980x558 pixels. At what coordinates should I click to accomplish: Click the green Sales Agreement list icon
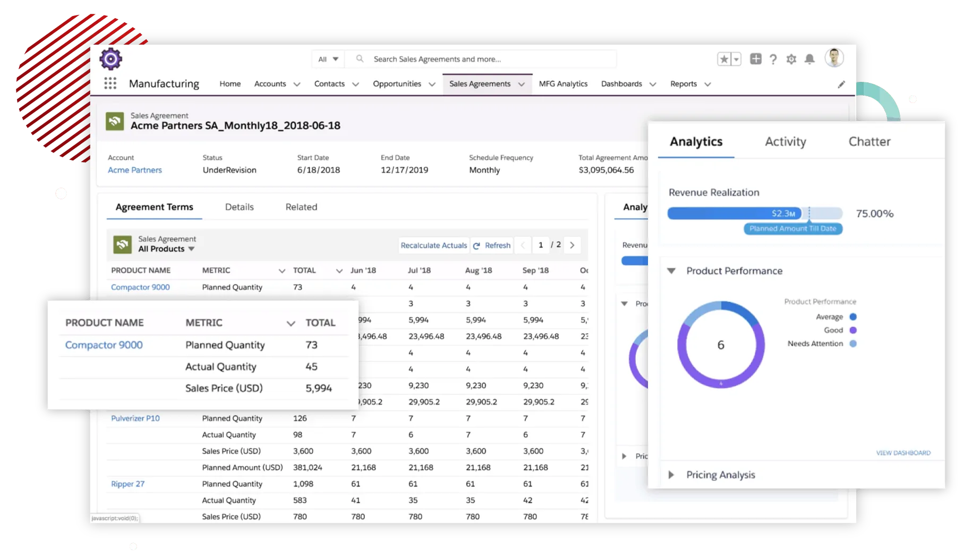123,244
